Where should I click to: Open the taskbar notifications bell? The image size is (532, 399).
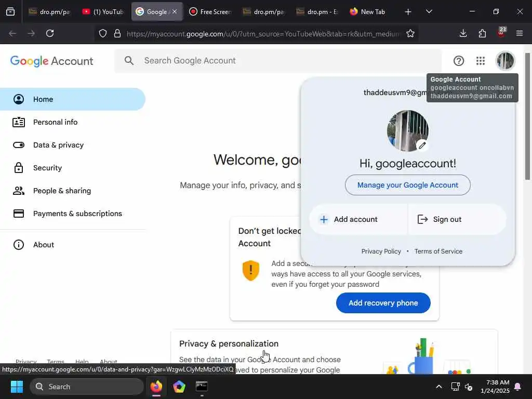[x=518, y=387]
